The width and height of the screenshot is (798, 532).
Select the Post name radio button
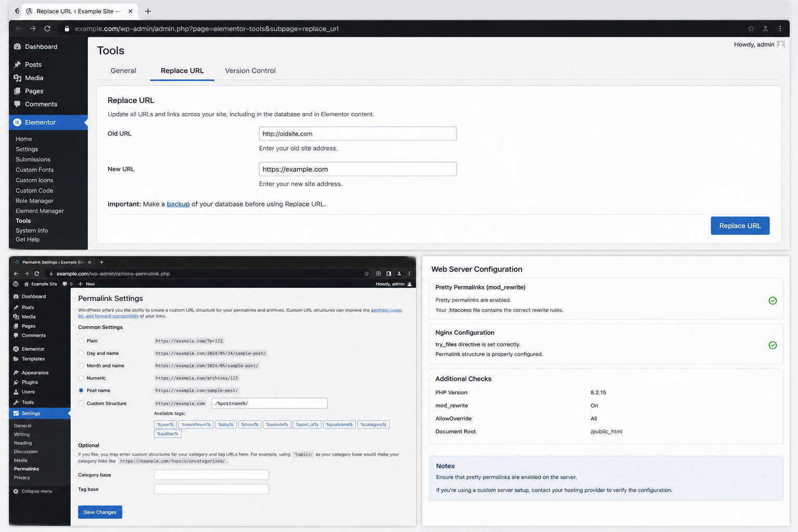click(81, 391)
